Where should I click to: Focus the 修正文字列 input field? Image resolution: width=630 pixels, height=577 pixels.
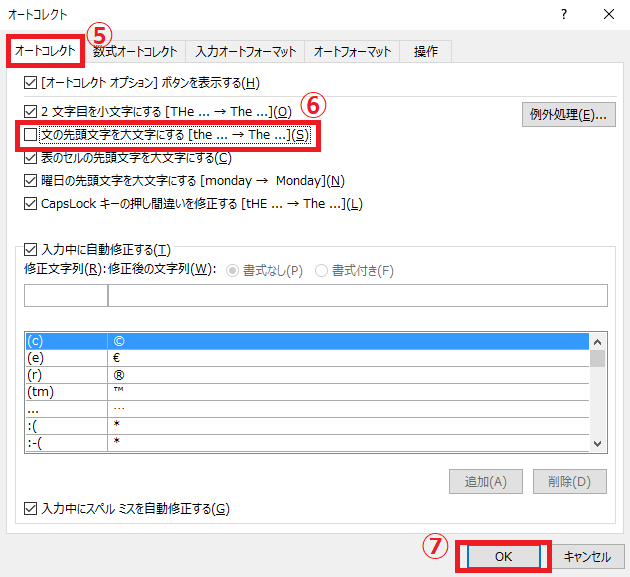66,296
